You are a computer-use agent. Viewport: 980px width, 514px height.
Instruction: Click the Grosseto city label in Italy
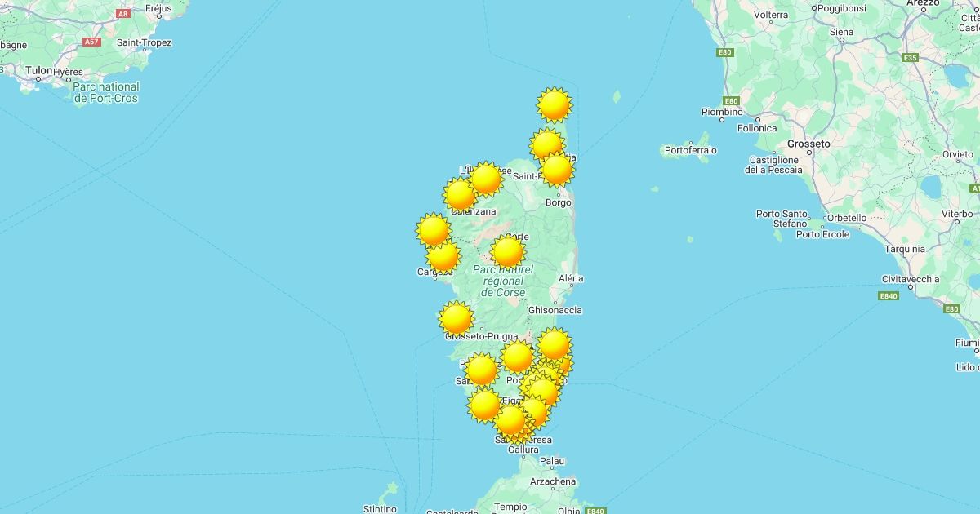808,144
